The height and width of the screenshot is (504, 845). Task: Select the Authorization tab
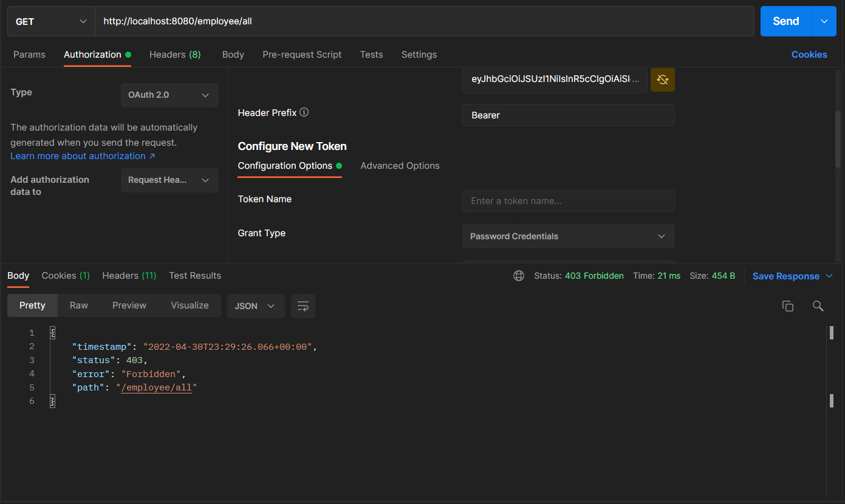point(97,55)
